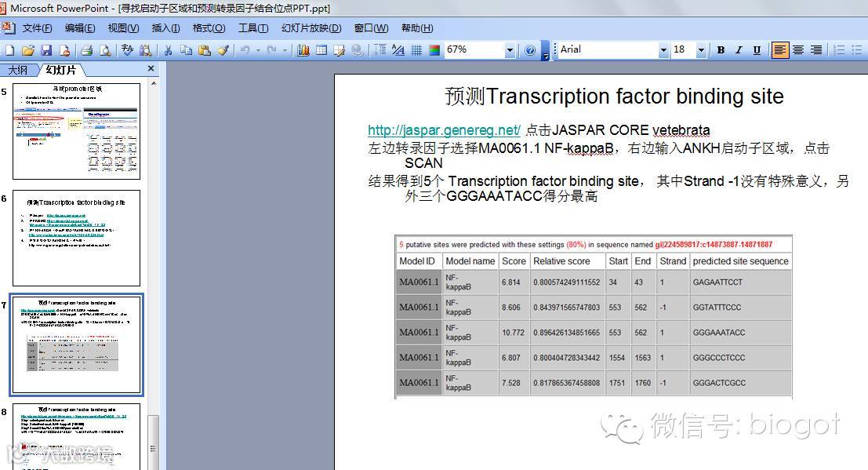This screenshot has height=470, width=868.
Task: Click the Redo arrow icon
Action: pyautogui.click(x=272, y=50)
